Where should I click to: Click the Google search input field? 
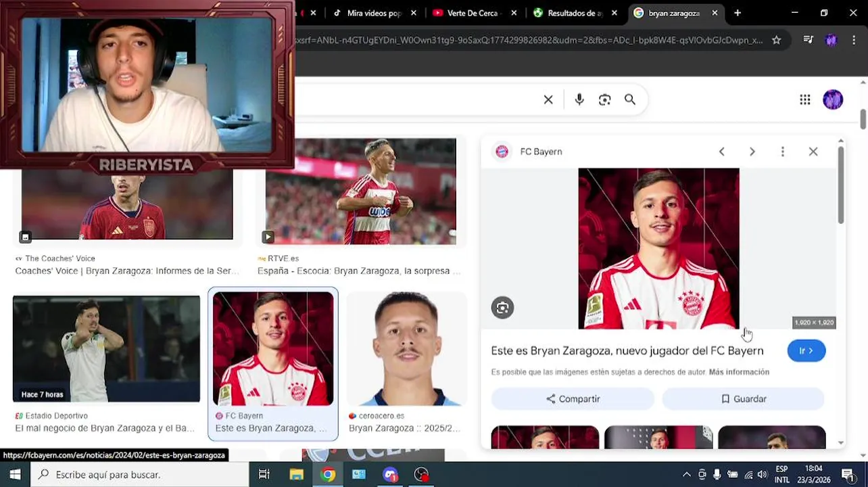(x=416, y=100)
